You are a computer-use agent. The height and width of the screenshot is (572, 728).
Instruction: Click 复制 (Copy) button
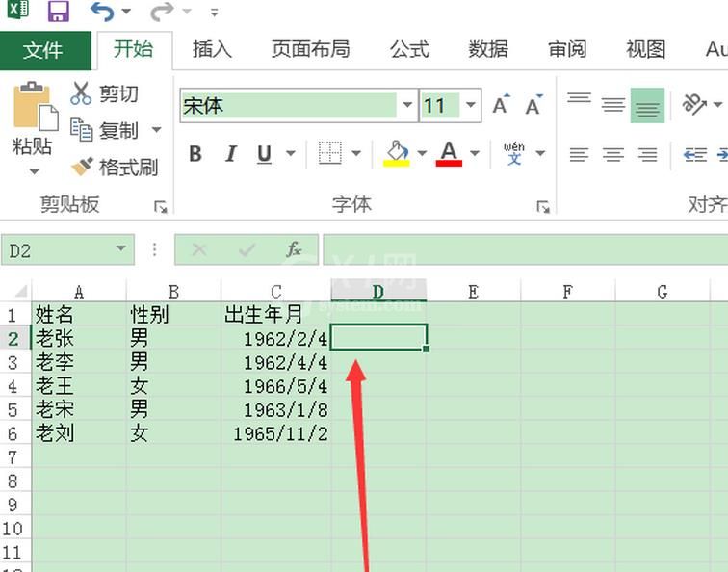104,130
